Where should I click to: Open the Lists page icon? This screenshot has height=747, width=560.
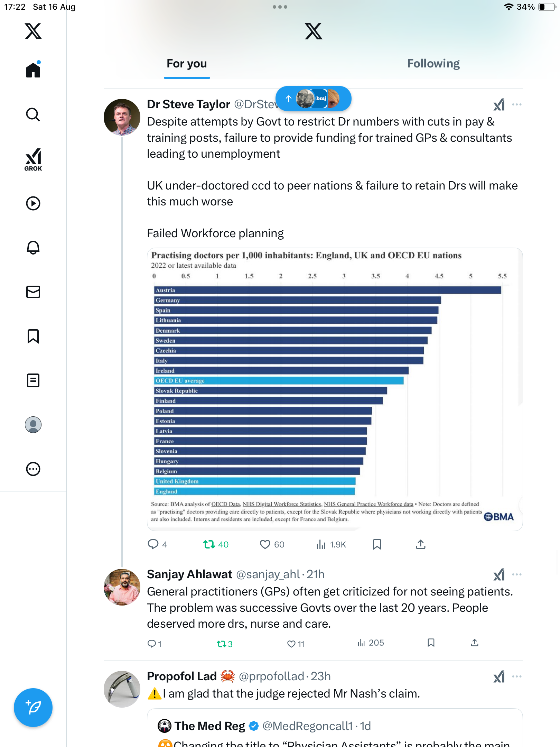33,380
